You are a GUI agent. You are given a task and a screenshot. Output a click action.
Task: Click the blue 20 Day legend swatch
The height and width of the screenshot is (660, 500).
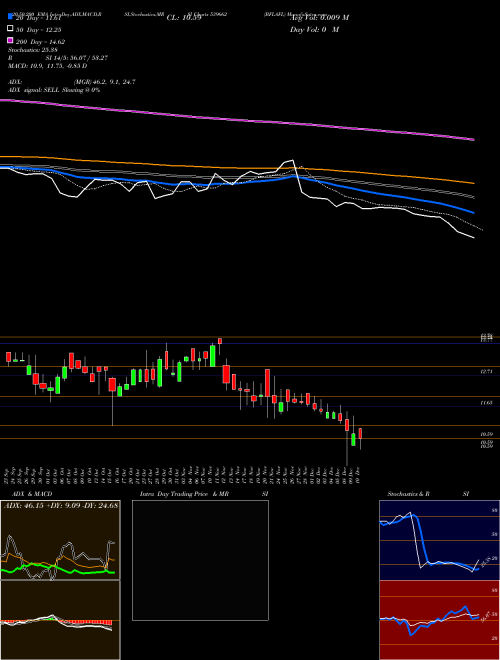tap(10, 16)
